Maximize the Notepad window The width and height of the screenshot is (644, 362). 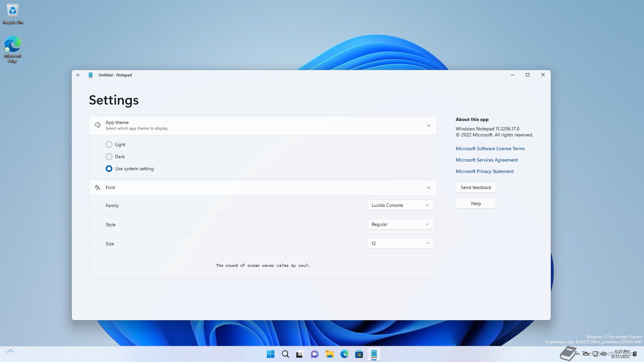click(527, 75)
